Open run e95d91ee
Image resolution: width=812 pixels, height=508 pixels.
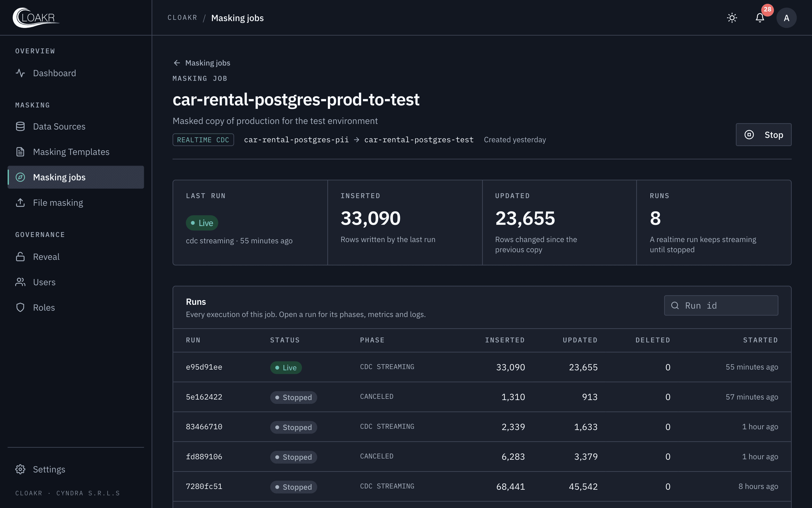204,367
